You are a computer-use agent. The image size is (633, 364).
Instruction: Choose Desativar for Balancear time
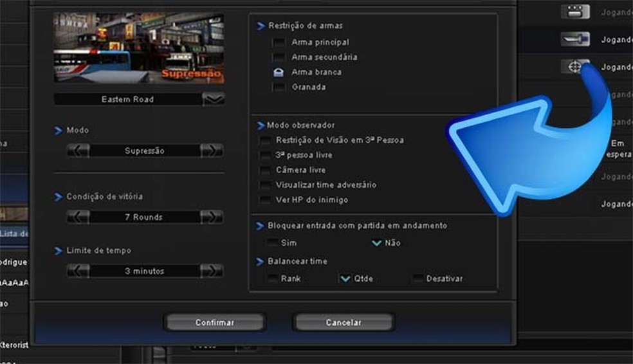tap(418, 278)
